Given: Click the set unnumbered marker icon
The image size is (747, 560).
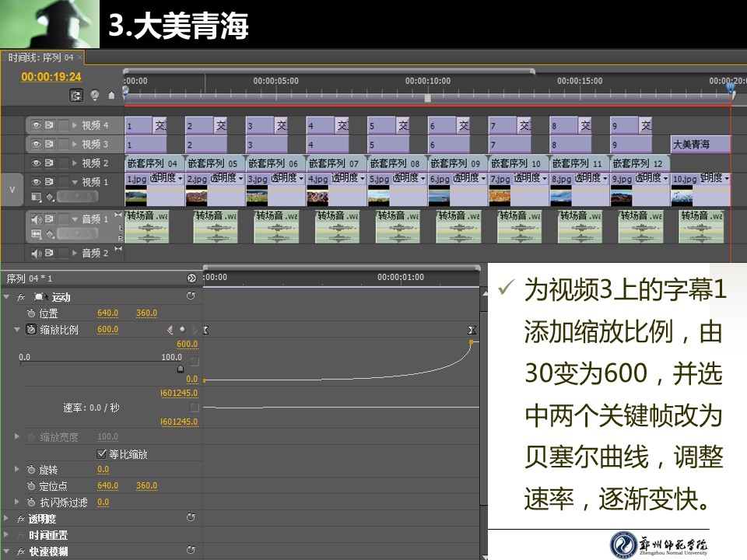Looking at the screenshot, I should coord(111,95).
